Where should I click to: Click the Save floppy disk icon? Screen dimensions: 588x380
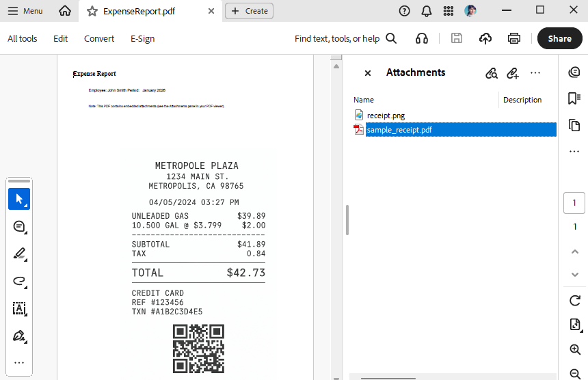[456, 38]
